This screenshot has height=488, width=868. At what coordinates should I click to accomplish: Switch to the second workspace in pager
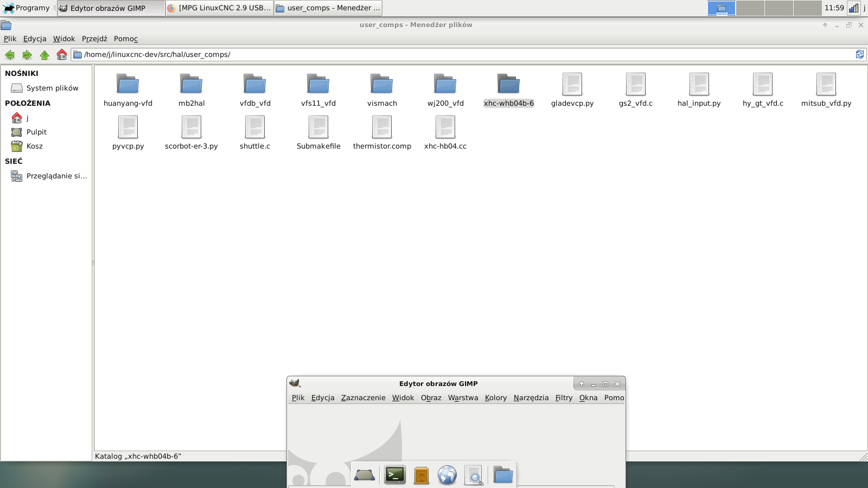[750, 8]
